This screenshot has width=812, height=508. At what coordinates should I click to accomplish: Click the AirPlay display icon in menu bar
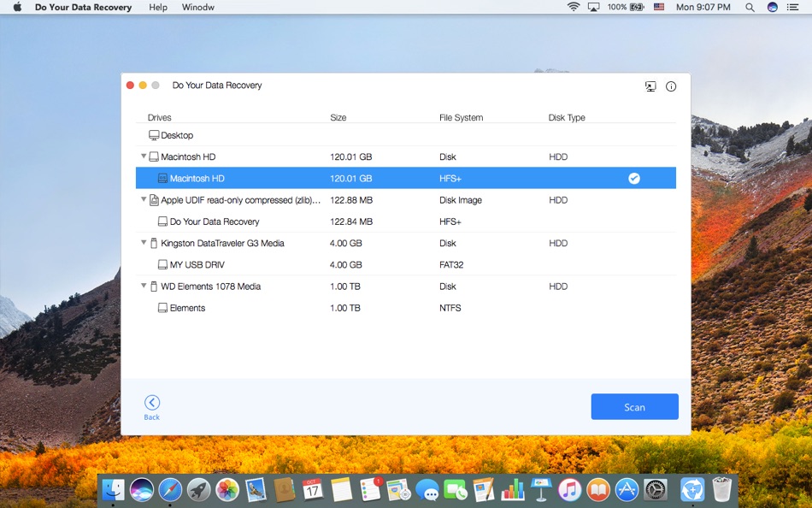(x=593, y=7)
